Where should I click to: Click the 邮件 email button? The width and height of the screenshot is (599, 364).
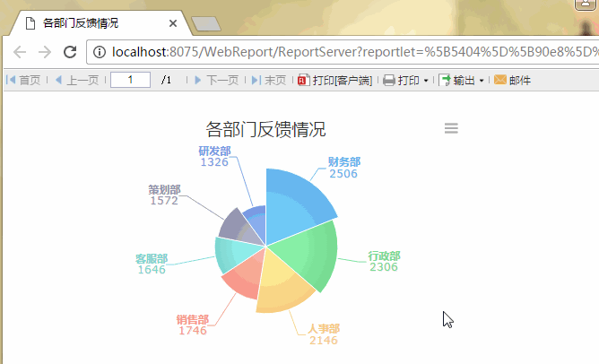pos(512,80)
